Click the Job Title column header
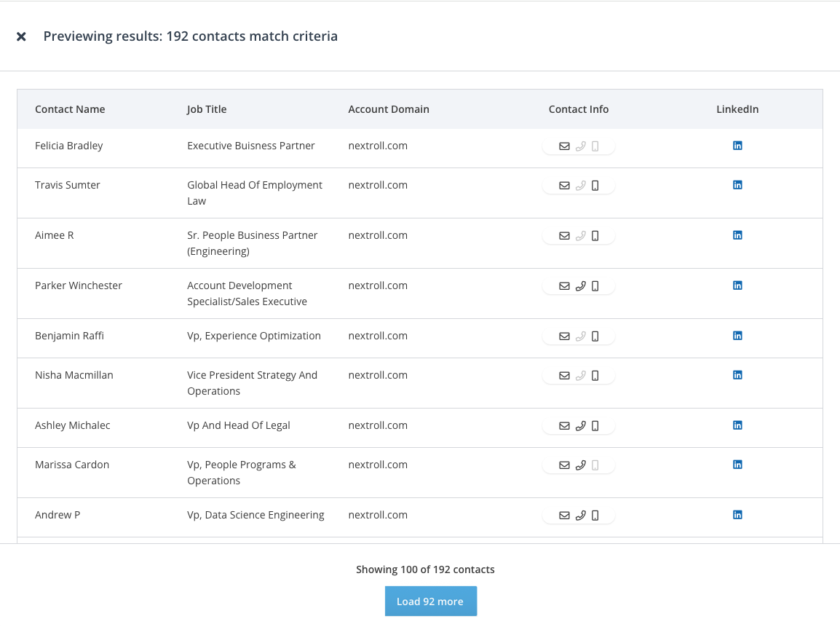This screenshot has width=840, height=627. tap(207, 109)
